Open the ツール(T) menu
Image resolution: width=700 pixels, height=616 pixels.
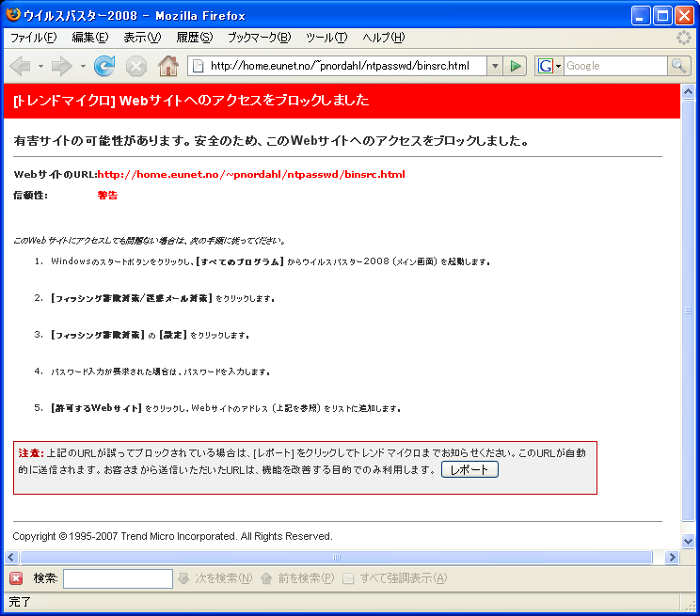pos(326,38)
